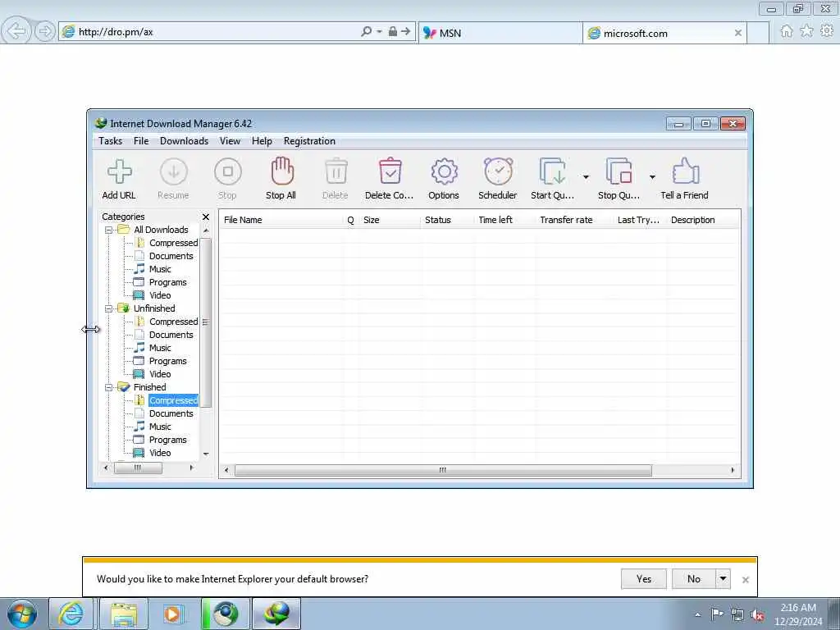840x630 pixels.
Task: Open the Start Queue dropdown arrow
Action: (586, 177)
